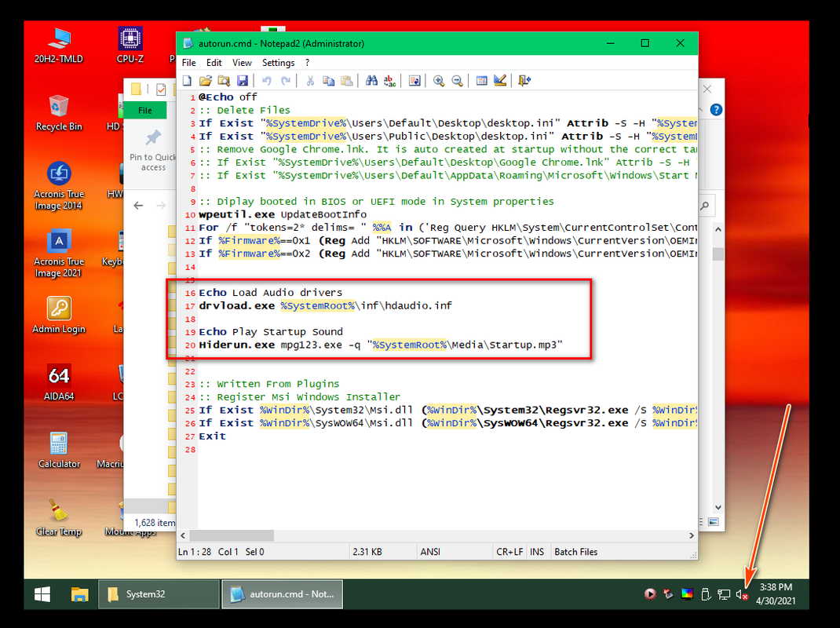Click the INS status bar indicator

pyautogui.click(x=537, y=551)
